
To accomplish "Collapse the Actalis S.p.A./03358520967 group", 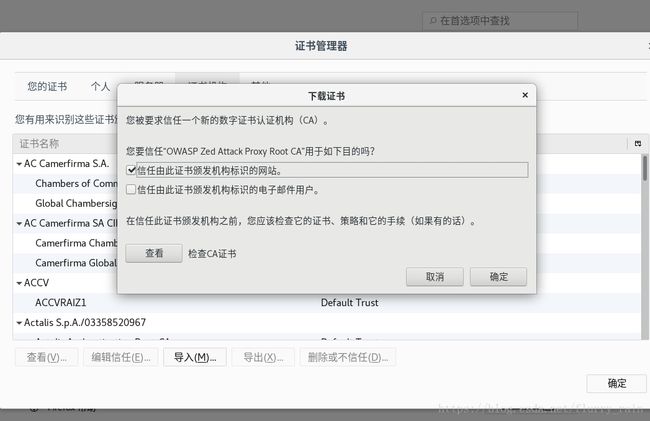I will coord(19,323).
